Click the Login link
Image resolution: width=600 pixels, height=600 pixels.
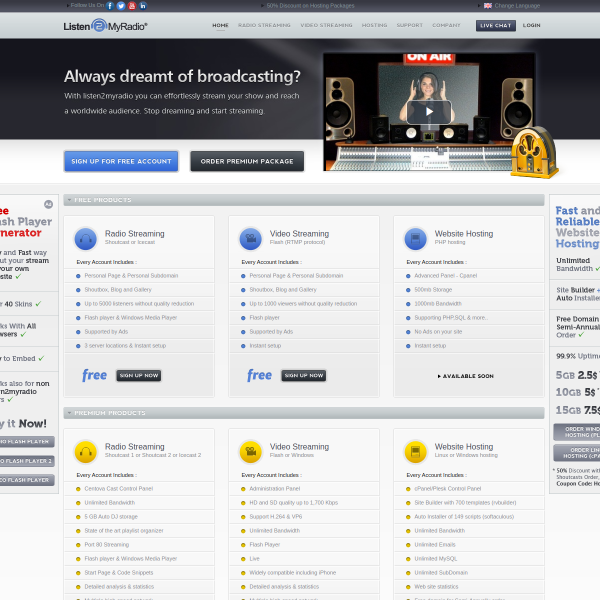point(532,25)
